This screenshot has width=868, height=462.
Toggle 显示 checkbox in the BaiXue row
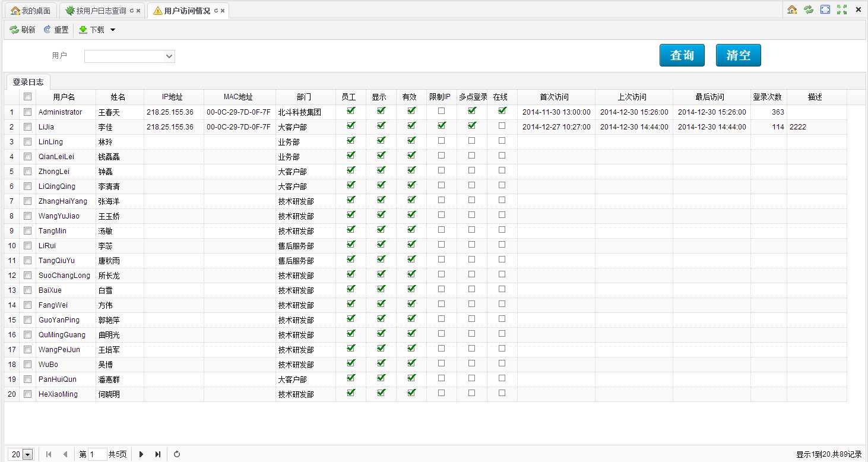381,289
